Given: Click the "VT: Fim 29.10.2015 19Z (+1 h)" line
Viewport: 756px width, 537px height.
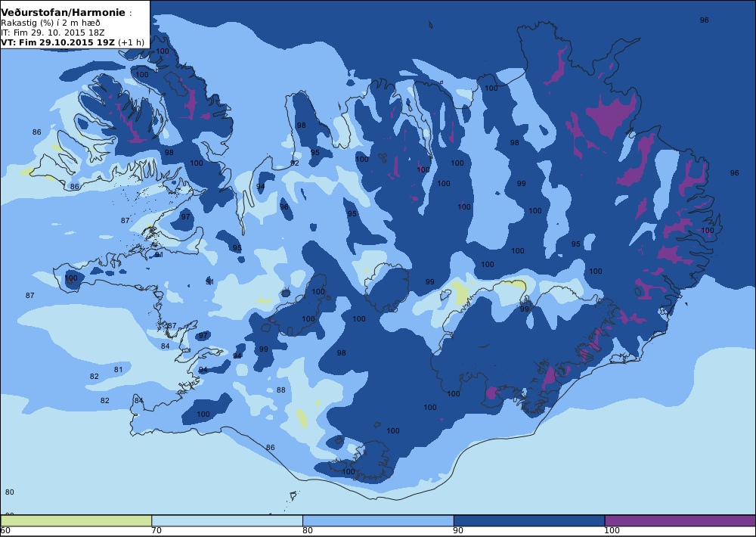Looking at the screenshot, I should click(x=73, y=42).
